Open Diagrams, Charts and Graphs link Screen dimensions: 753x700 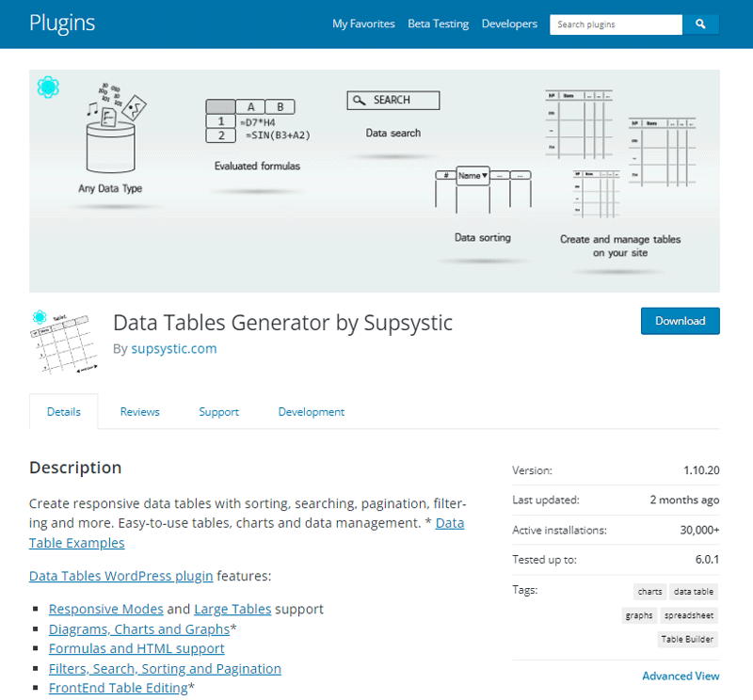pos(139,628)
